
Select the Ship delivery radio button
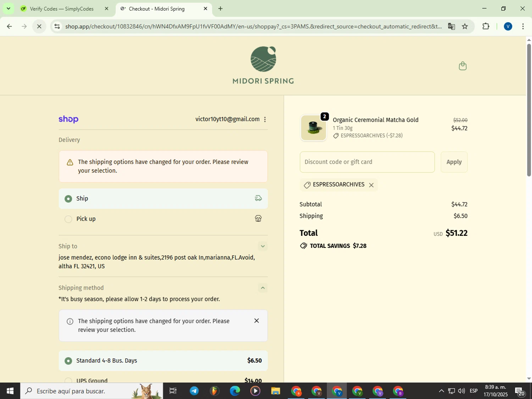68,199
